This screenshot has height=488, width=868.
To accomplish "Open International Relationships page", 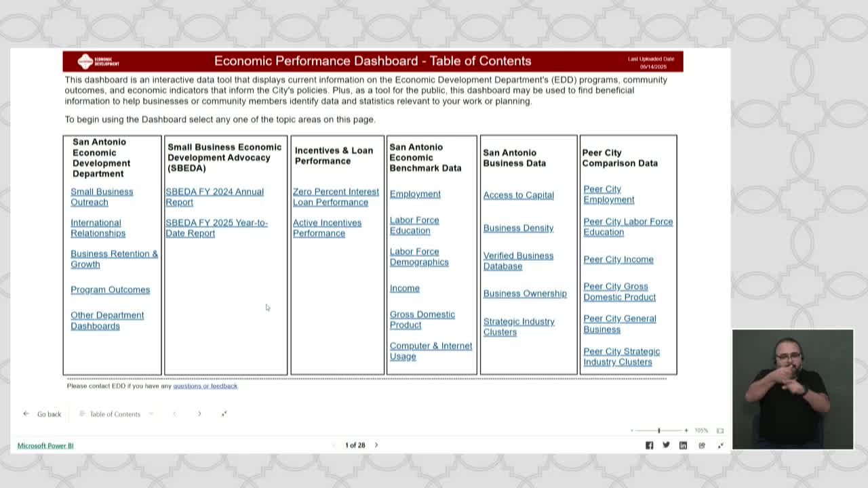I will [98, 228].
